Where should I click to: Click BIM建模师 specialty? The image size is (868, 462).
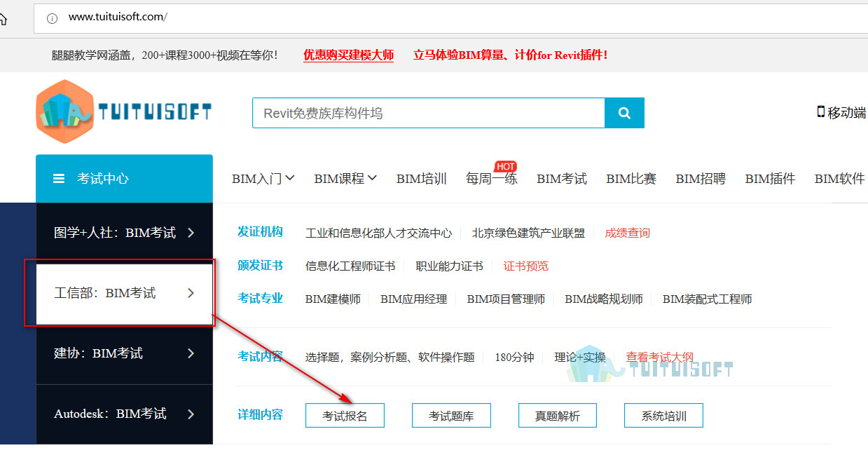click(333, 299)
